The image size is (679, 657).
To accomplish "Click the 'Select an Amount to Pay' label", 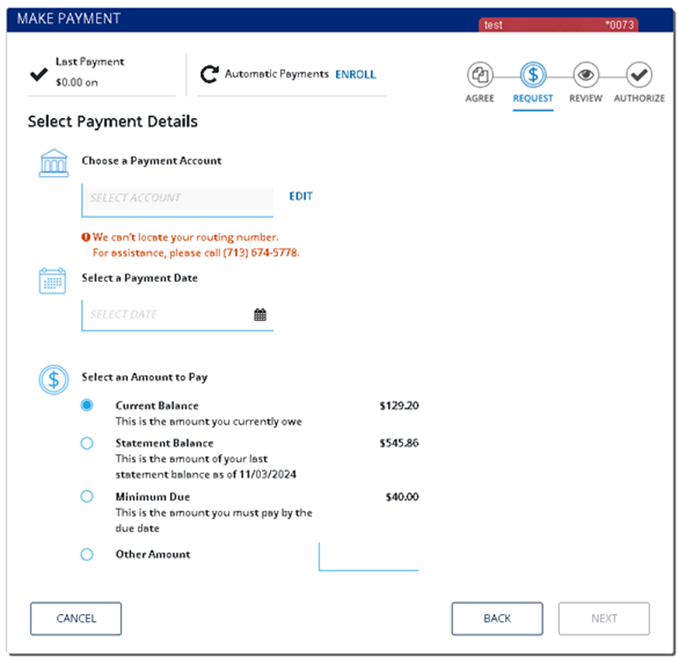I will point(145,377).
